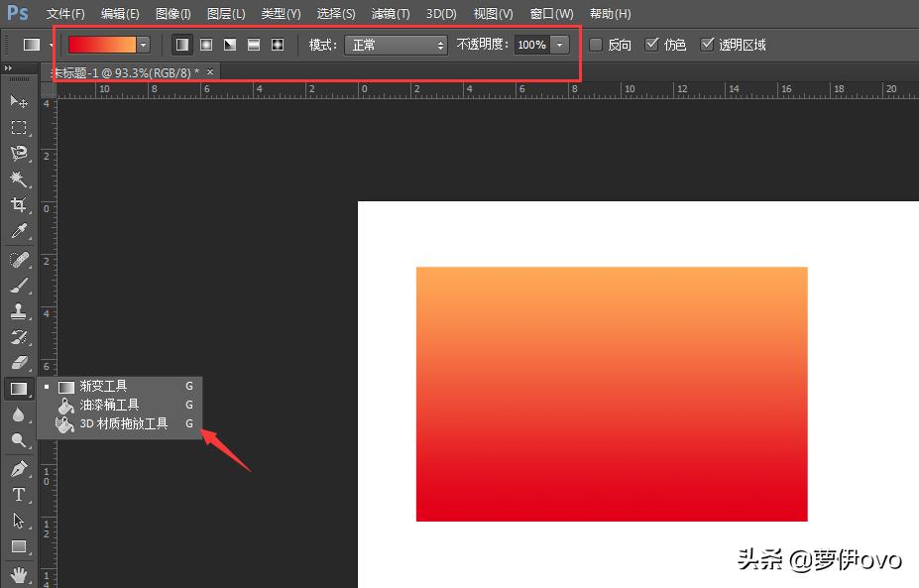
Task: Select the Crop tool
Action: 18,205
